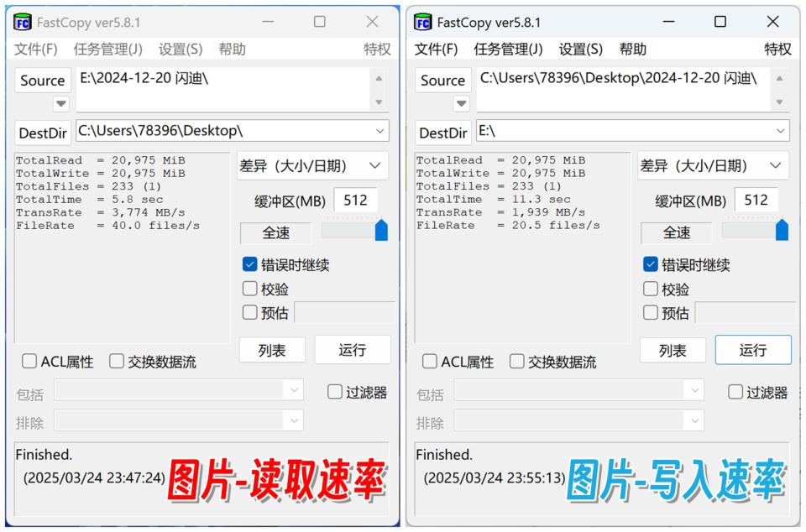Image resolution: width=806 pixels, height=532 pixels.
Task: Click speed slider handle in left window
Action: (x=381, y=230)
